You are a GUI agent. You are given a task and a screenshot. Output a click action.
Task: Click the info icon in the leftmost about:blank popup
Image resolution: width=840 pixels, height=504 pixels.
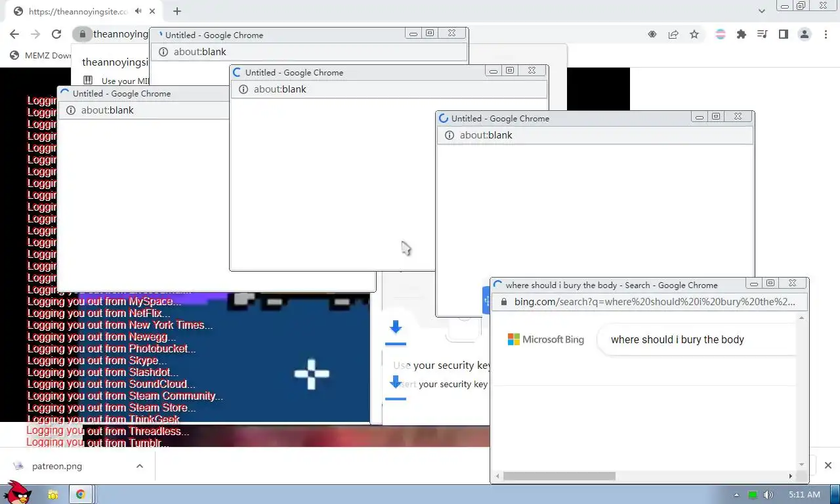[71, 110]
